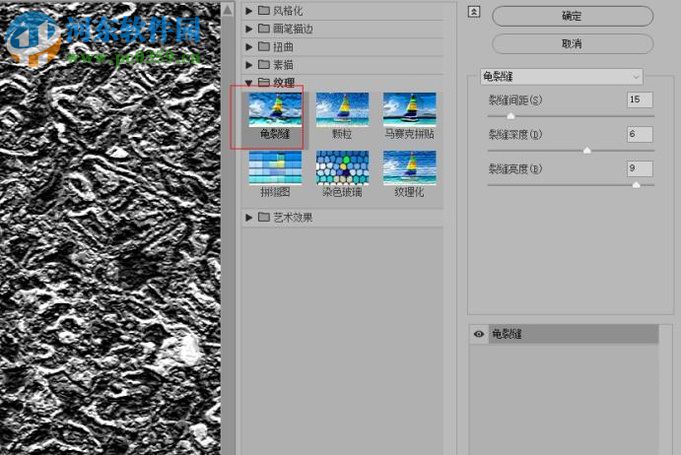Expand the 画笔描边 filter folder

(x=248, y=29)
